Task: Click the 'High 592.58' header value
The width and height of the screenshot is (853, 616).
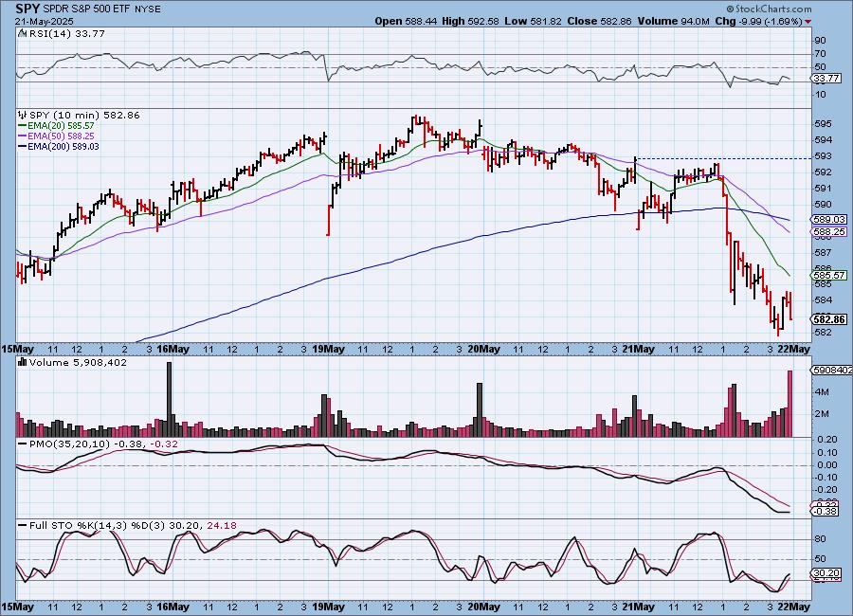Action: click(x=470, y=21)
